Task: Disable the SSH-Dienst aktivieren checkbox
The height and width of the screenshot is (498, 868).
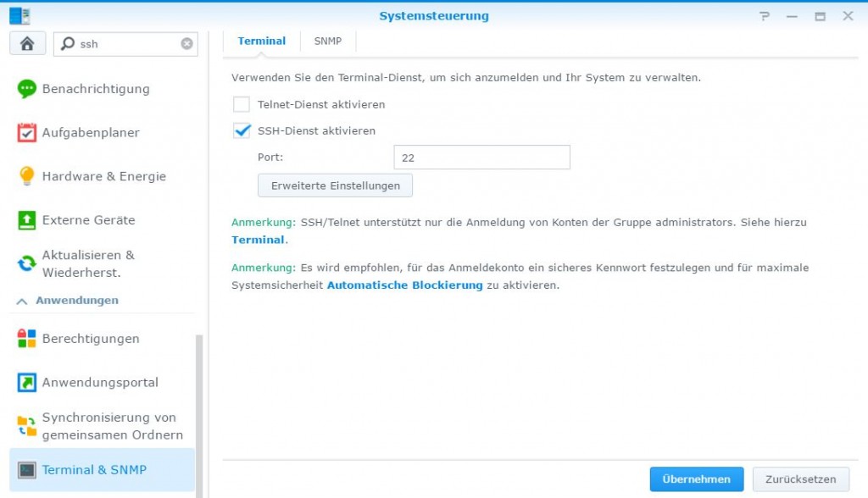Action: click(x=240, y=131)
